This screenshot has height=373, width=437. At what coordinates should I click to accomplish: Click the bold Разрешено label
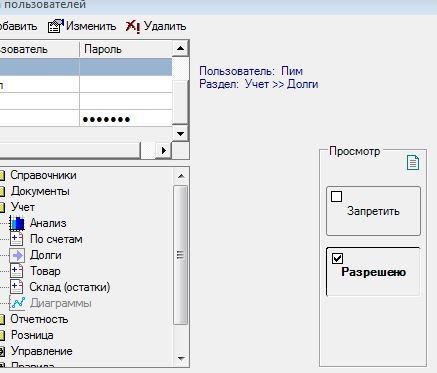pos(373,272)
